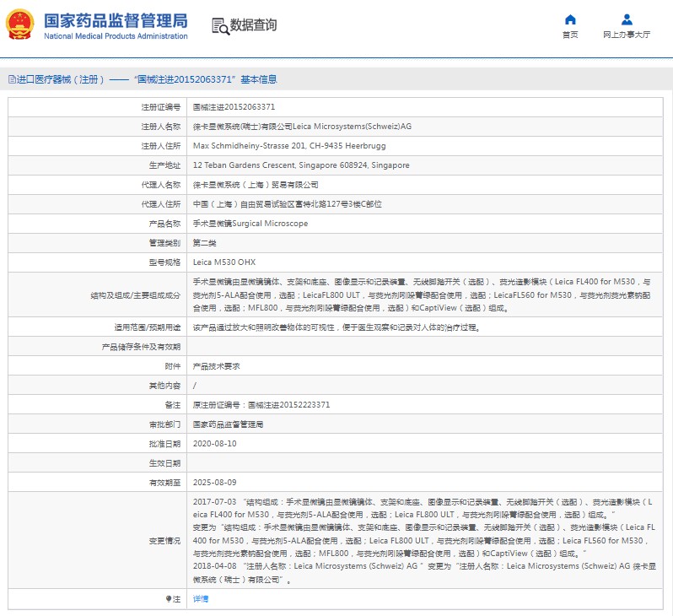The width and height of the screenshot is (673, 616).
Task: Open the 数据查询 search icon
Action: [x=221, y=26]
